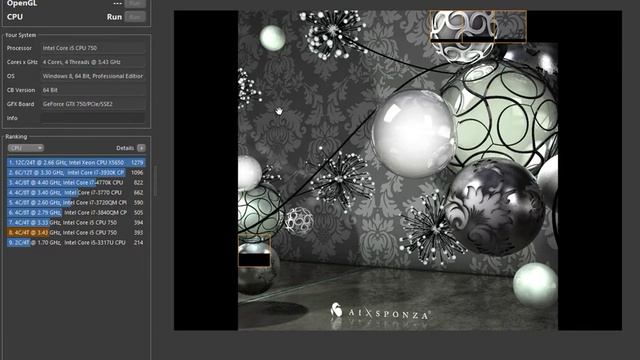Select the Processor field showing Intel Core i5 CPU 750
Screen dimensions: 640x360
pyautogui.click(x=93, y=48)
